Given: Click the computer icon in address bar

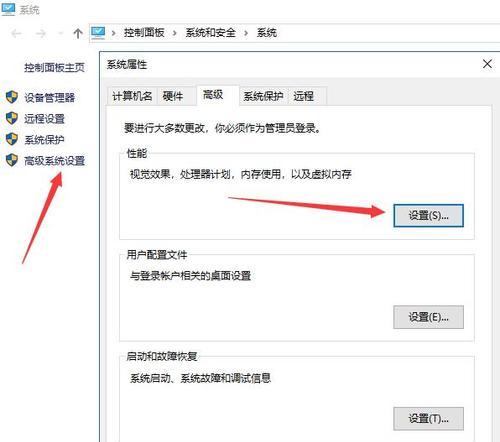Looking at the screenshot, I should click(98, 33).
